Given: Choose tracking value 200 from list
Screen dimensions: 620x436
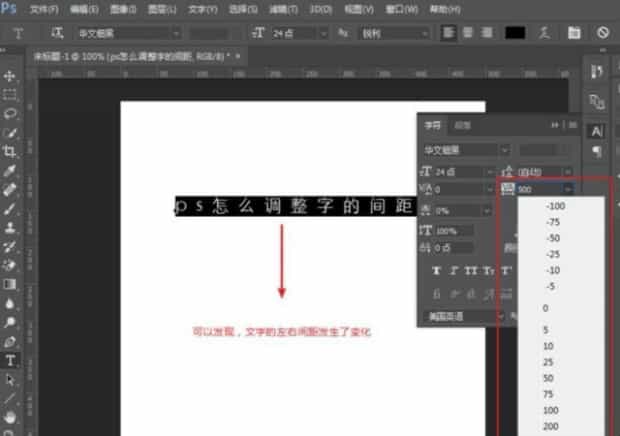Looking at the screenshot, I should (x=552, y=426).
